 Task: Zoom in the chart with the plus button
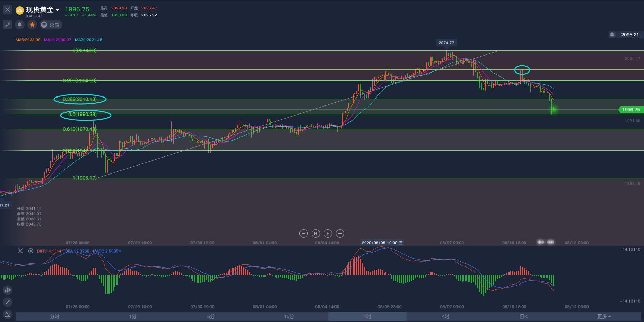tap(340, 234)
